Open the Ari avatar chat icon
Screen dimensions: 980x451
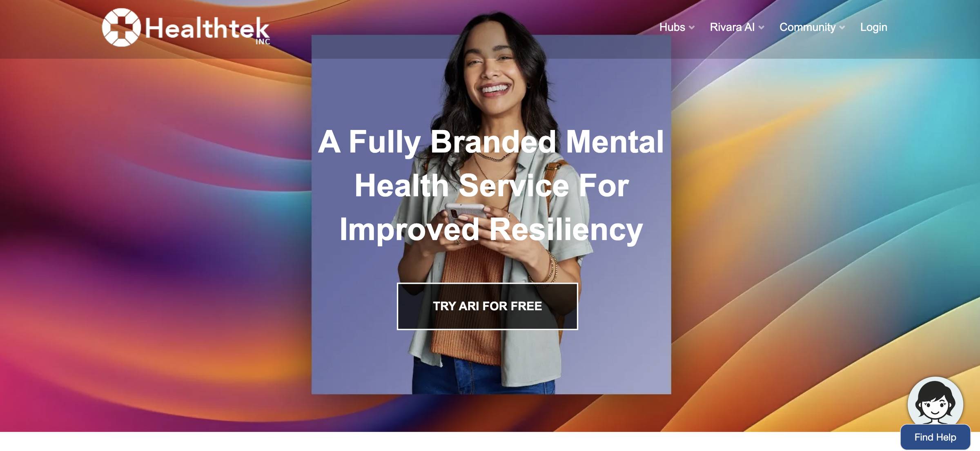pos(935,402)
